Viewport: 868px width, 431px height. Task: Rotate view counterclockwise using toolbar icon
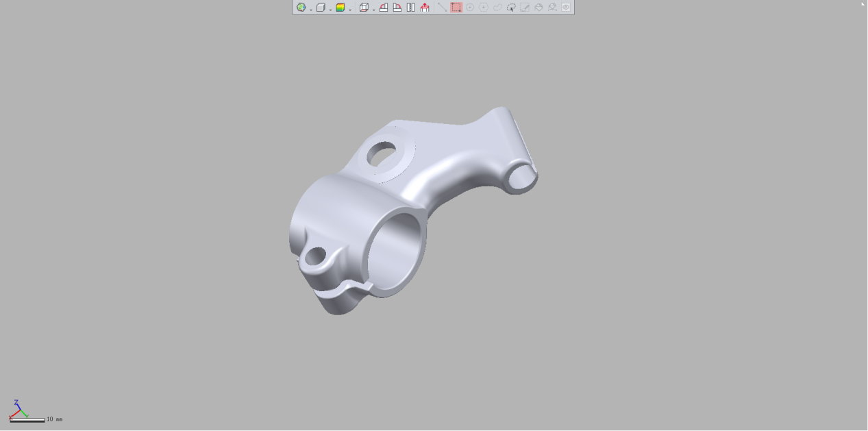point(384,8)
